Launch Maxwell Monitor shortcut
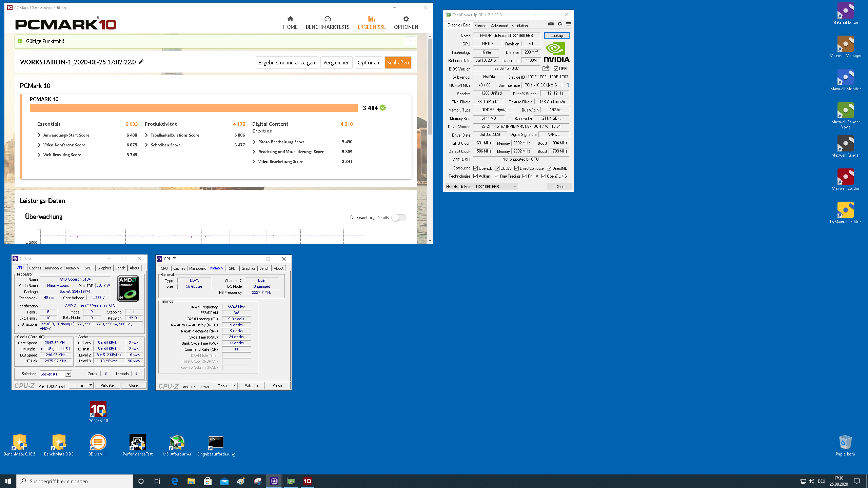The height and width of the screenshot is (488, 868). coord(845,80)
